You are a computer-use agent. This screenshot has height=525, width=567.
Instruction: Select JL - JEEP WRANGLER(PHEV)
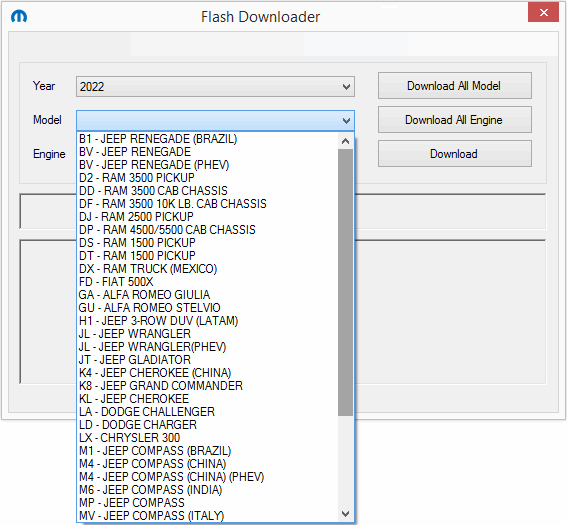coord(208,347)
